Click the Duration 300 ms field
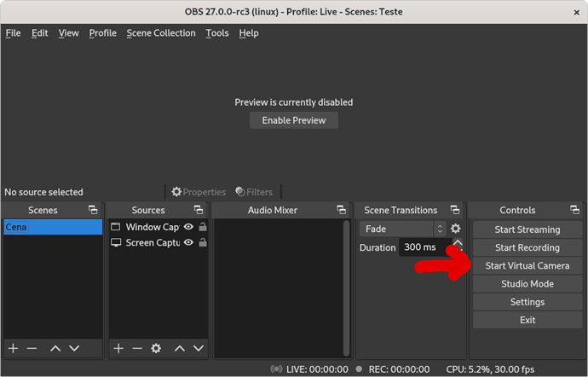This screenshot has height=377, width=588. click(x=425, y=247)
